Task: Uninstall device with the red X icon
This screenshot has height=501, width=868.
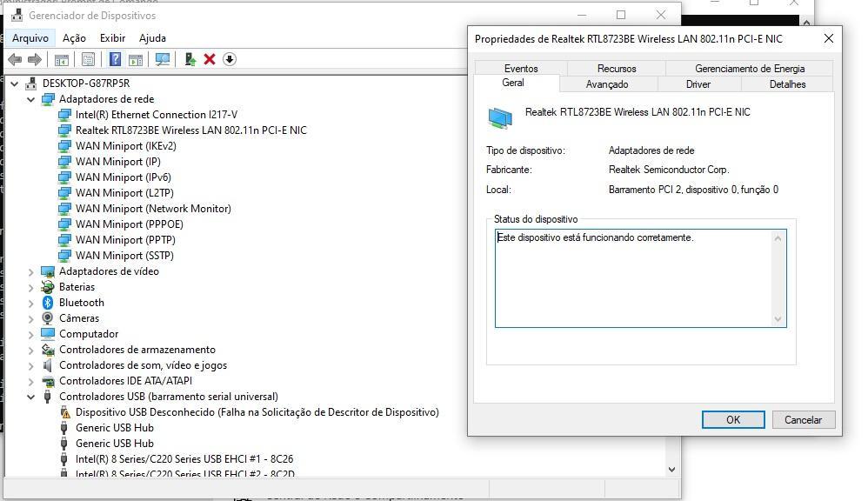Action: [210, 59]
